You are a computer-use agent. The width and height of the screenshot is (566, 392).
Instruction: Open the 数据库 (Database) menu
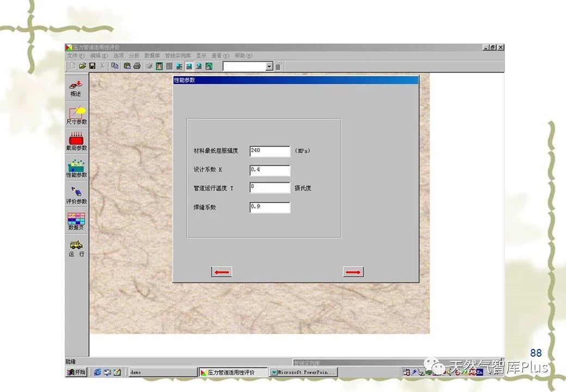[x=152, y=56]
